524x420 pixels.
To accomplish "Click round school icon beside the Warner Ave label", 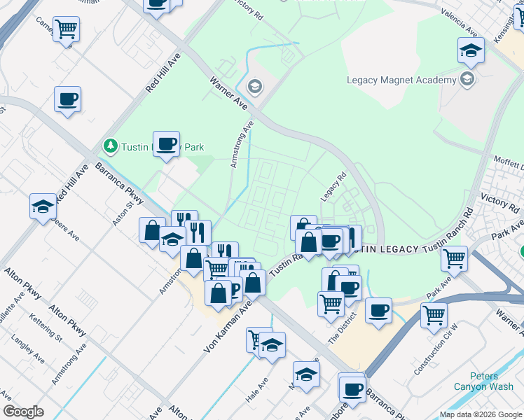I will [x=255, y=87].
